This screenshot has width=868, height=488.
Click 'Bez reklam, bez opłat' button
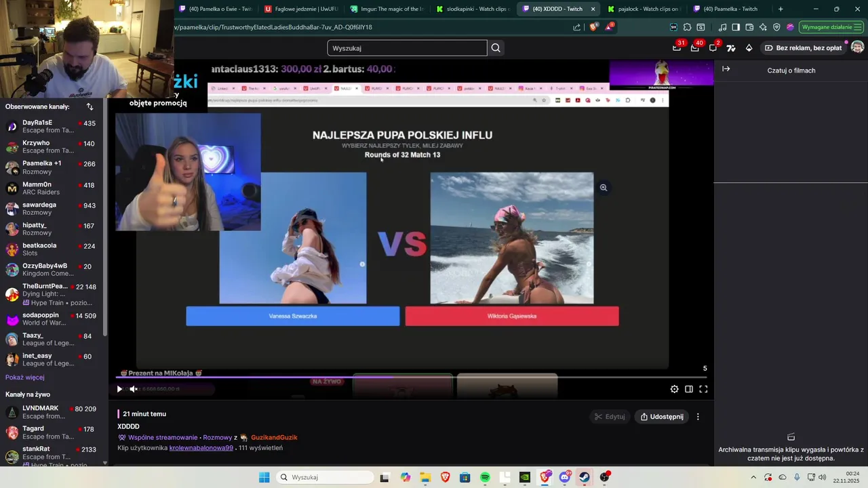pos(803,47)
